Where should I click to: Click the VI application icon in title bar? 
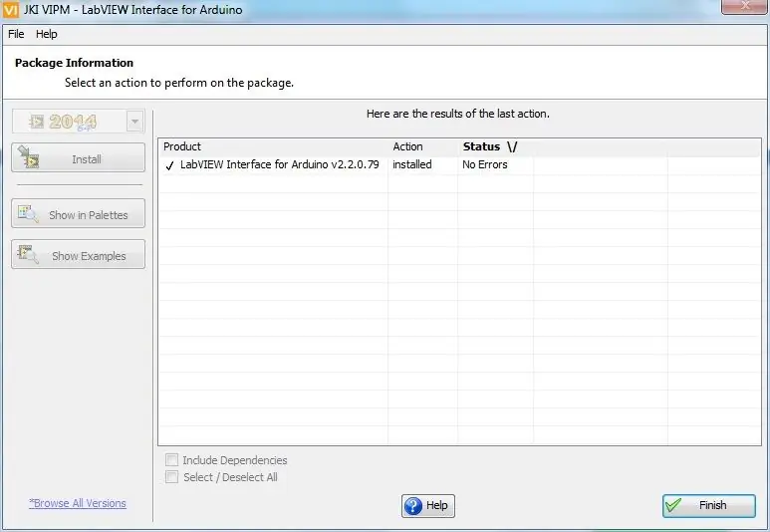click(11, 9)
